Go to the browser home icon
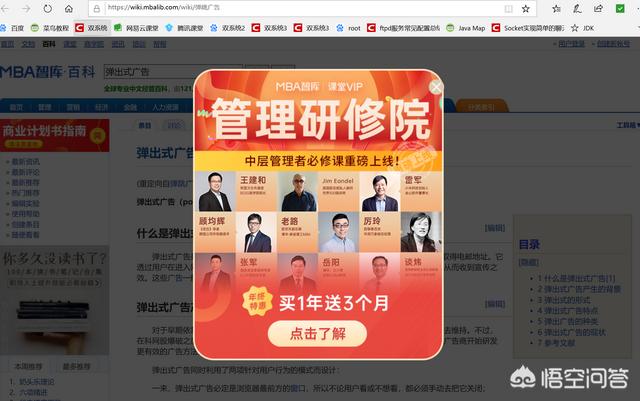Image resolution: width=640 pixels, height=401 pixels. coord(69,8)
